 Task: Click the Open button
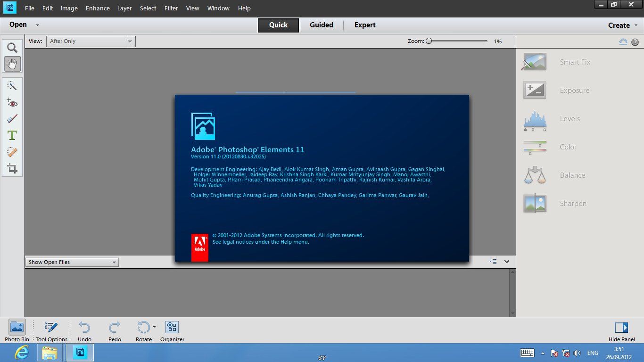[x=18, y=25]
